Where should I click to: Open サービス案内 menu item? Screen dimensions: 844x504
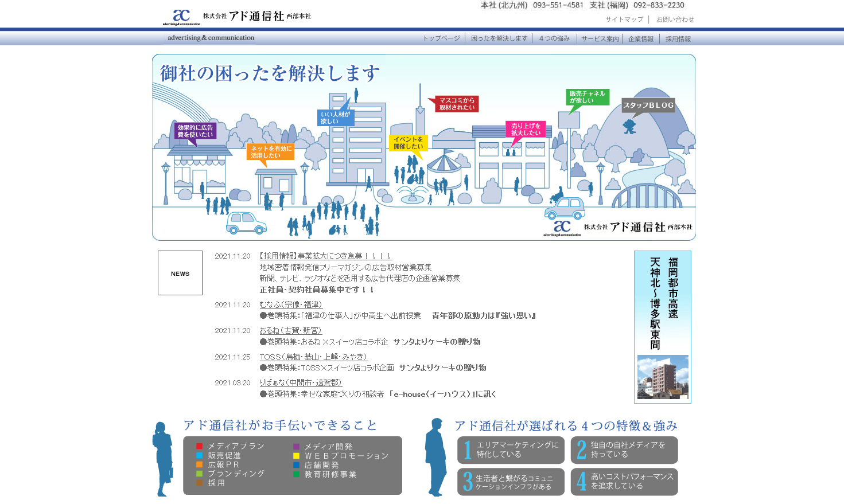[x=600, y=39]
